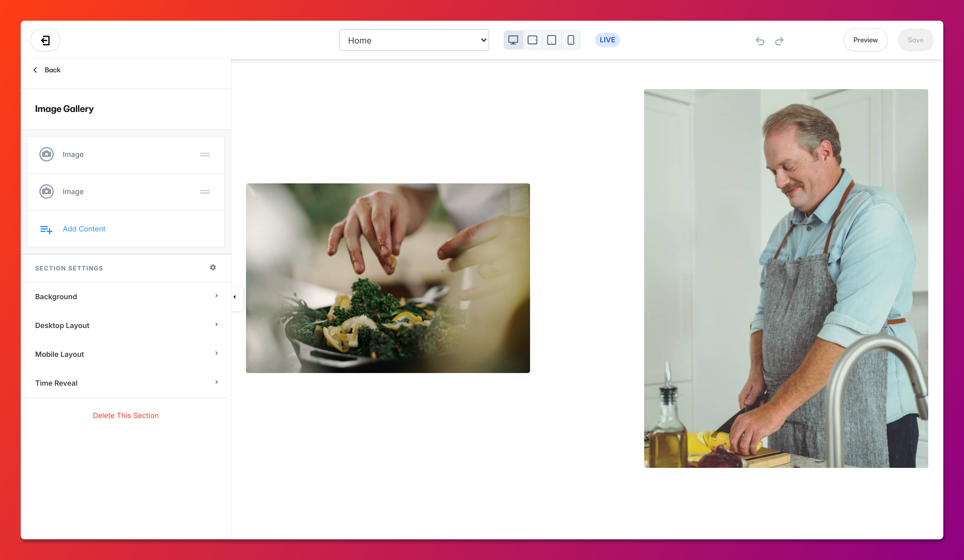Undo the last change
The width and height of the screenshot is (964, 560).
tap(760, 41)
